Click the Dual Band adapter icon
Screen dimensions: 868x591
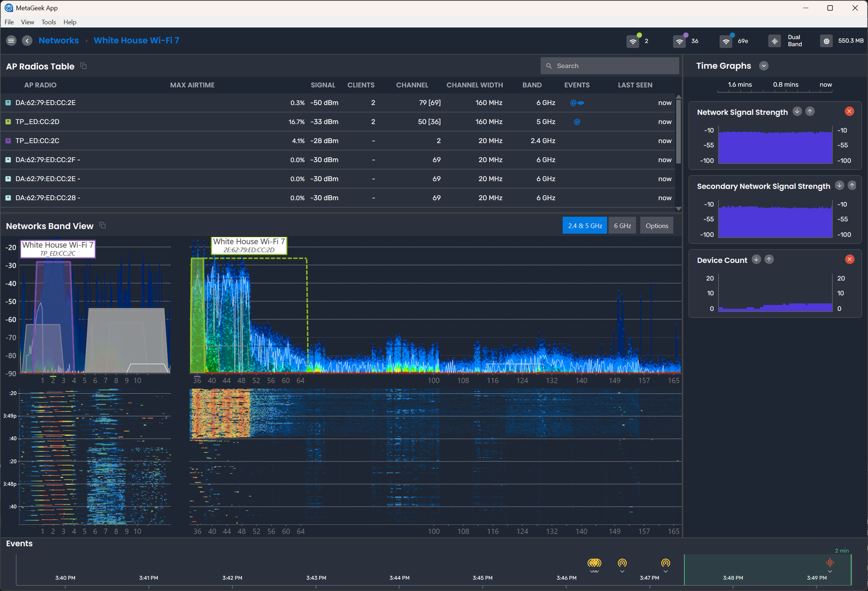click(x=774, y=41)
